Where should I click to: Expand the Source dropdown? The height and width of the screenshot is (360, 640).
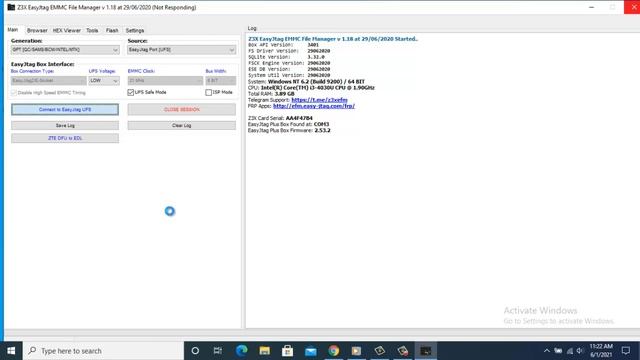pos(182,50)
